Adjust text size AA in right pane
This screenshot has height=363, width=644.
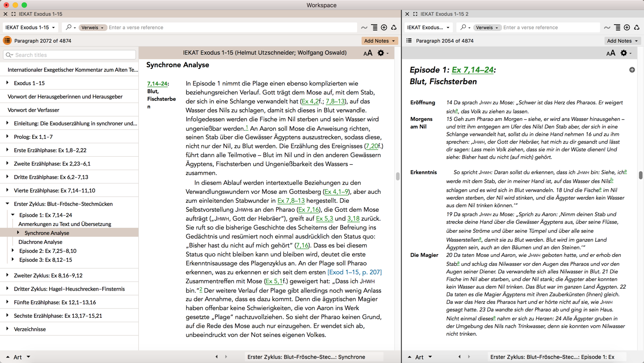(x=611, y=53)
